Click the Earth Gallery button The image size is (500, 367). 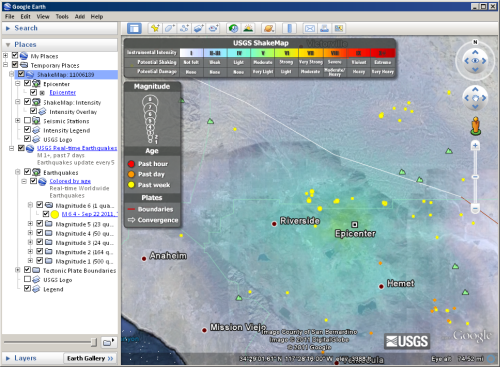90,358
